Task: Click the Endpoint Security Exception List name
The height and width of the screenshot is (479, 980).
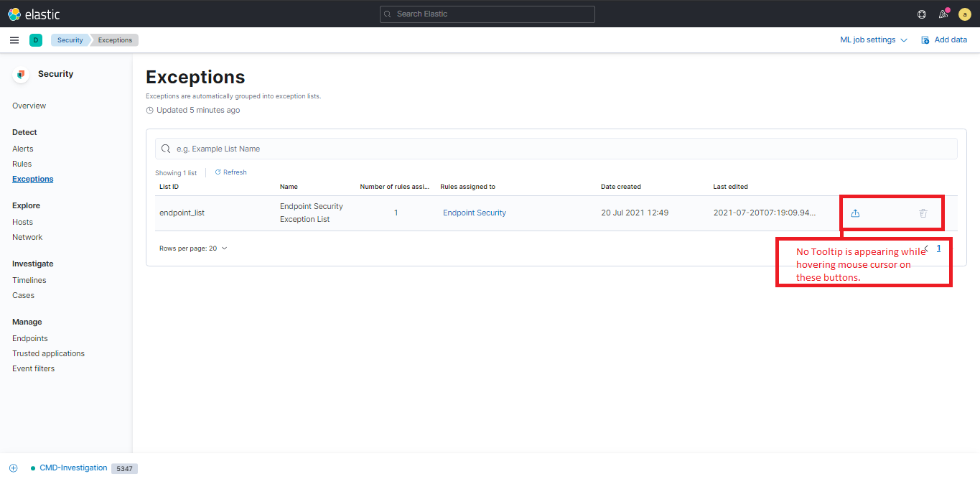Action: tap(312, 213)
